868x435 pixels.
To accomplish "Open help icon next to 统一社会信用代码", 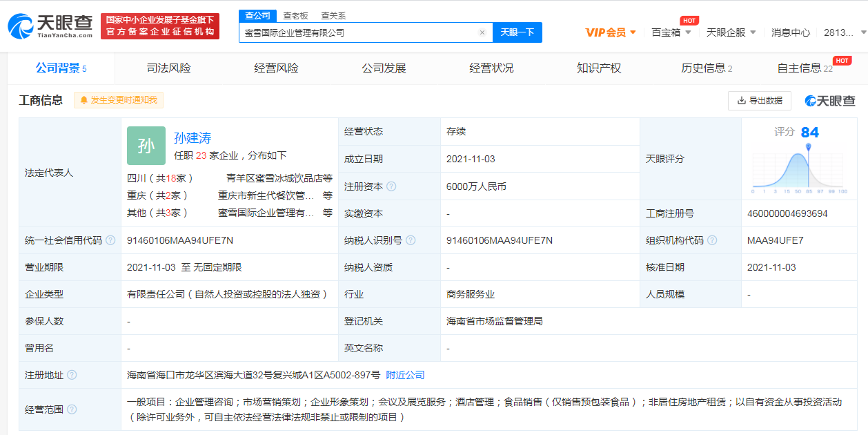I will (x=110, y=240).
